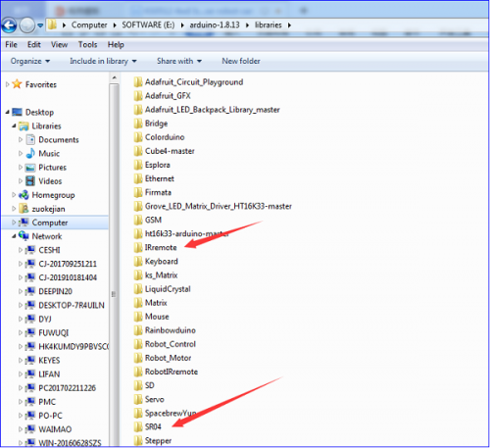Select the ht16k33-arduino-master folder name
490x448 pixels.
[x=187, y=233]
